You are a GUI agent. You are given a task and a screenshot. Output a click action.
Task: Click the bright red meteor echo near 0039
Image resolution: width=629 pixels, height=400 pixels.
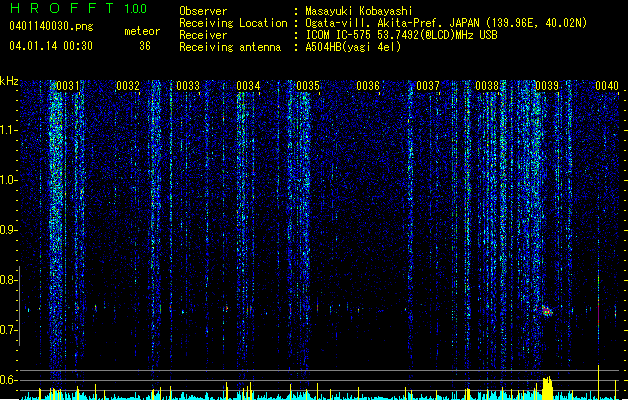point(546,311)
